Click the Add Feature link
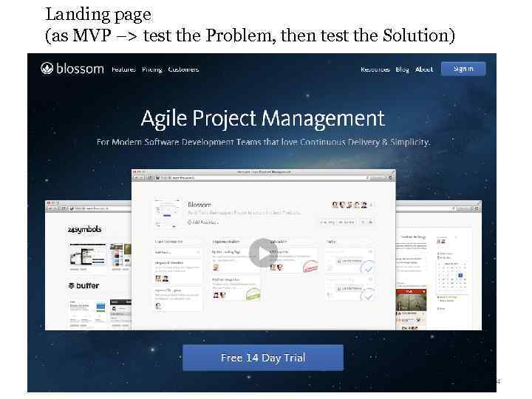532x399 pixels. click(x=202, y=222)
